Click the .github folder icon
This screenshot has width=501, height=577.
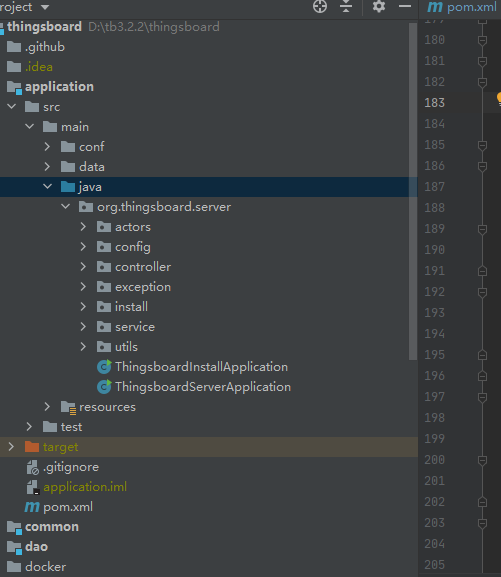pyautogui.click(x=14, y=47)
